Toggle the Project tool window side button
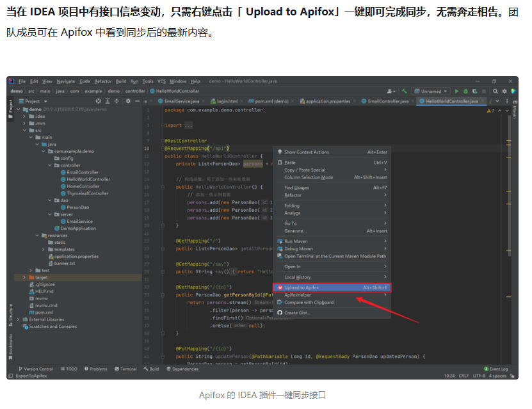 coord(10,109)
